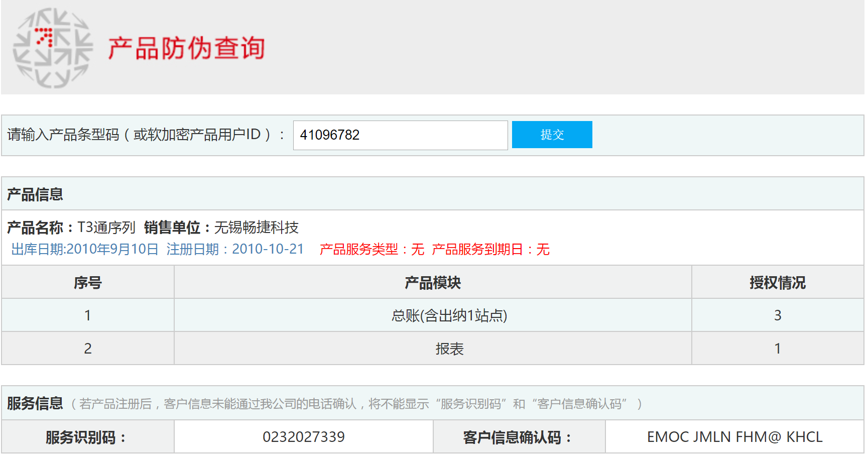The image size is (868, 456).
Task: Click the 产品信息 section header
Action: pos(35,194)
